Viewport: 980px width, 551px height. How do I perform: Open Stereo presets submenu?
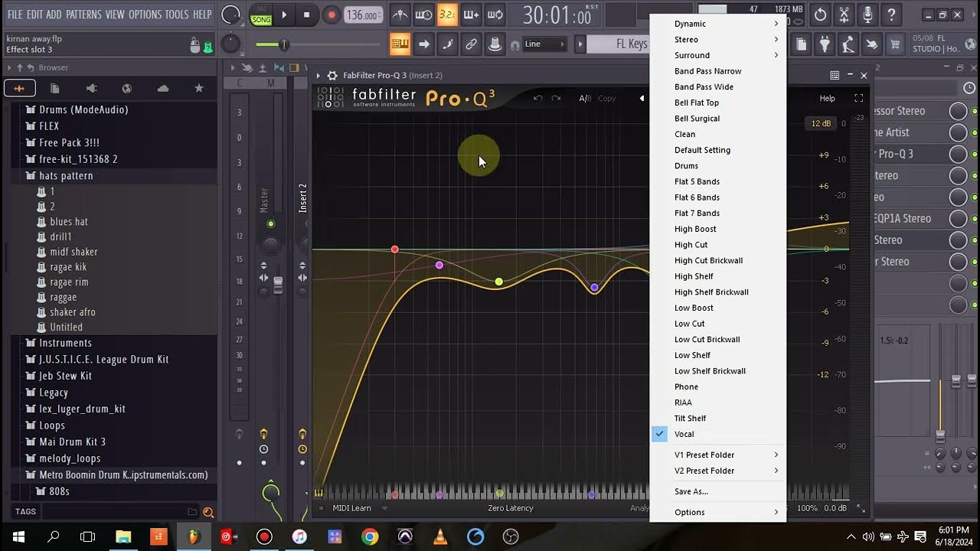(x=718, y=40)
